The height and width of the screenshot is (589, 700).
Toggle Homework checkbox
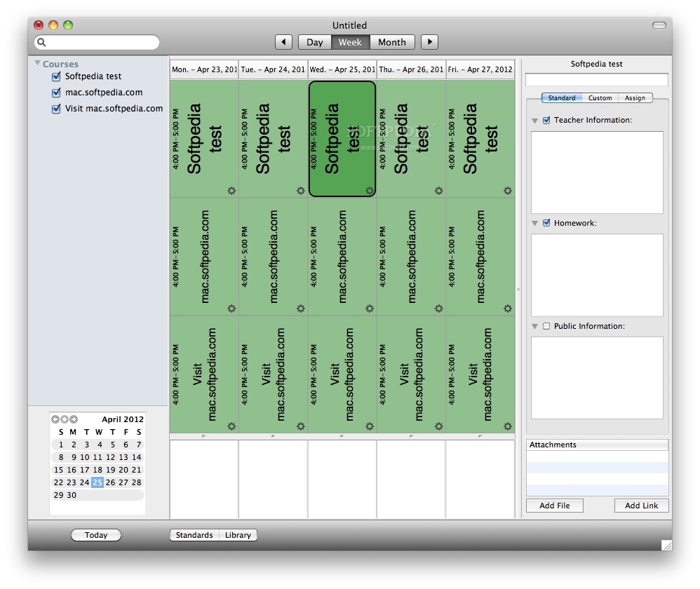click(546, 223)
